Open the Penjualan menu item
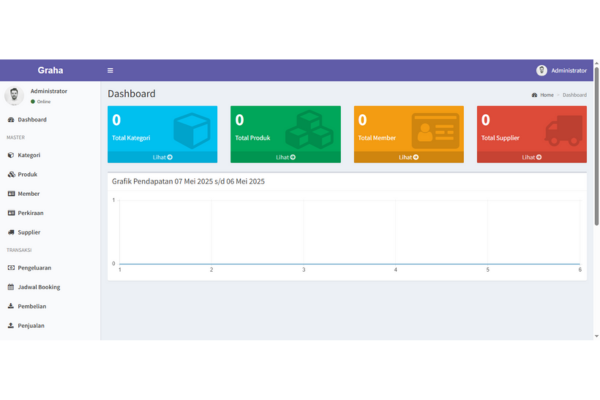The image size is (600, 400). point(31,325)
